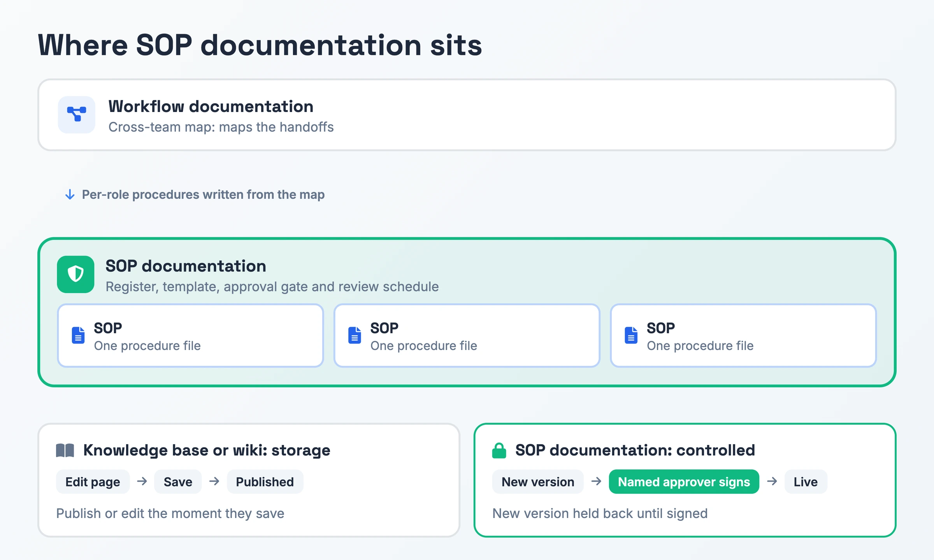Image resolution: width=934 pixels, height=560 pixels.
Task: Click the arrow after New version
Action: pos(596,481)
